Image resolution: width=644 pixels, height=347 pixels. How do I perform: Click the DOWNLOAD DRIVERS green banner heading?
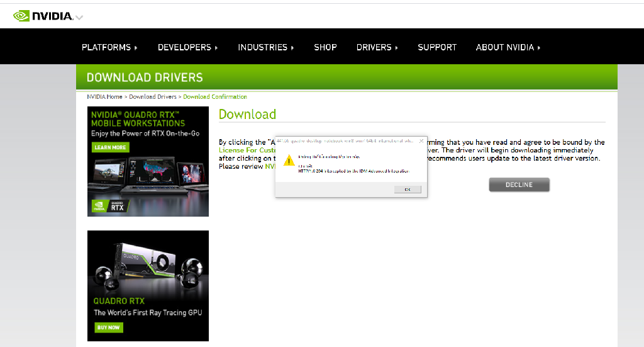click(x=145, y=77)
